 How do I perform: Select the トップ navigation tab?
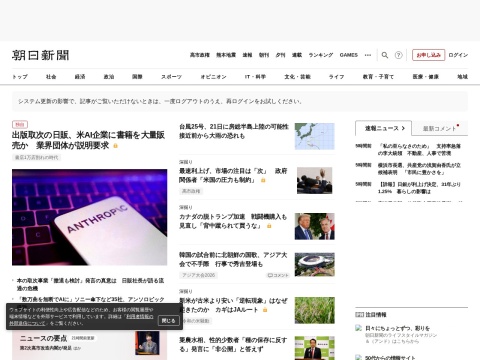coord(20,77)
